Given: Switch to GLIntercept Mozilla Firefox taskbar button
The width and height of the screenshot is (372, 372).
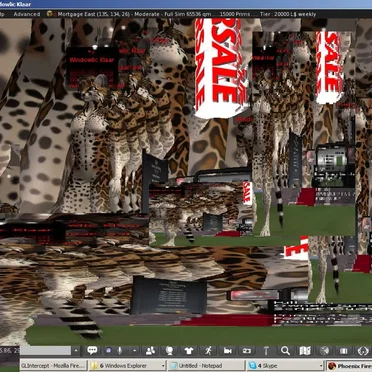Looking at the screenshot, I should coord(54,366).
